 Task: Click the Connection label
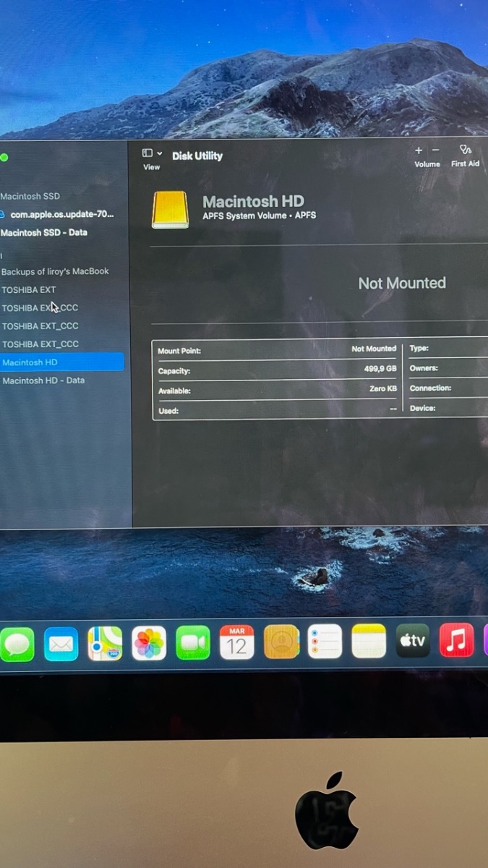[430, 388]
